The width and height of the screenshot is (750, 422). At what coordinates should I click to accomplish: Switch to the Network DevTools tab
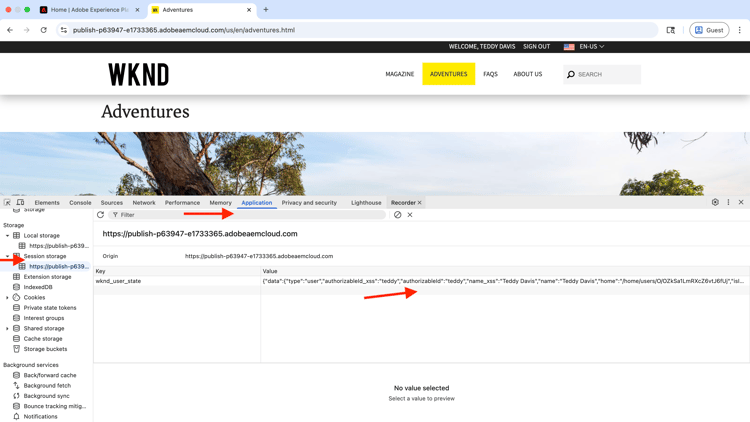coord(144,203)
